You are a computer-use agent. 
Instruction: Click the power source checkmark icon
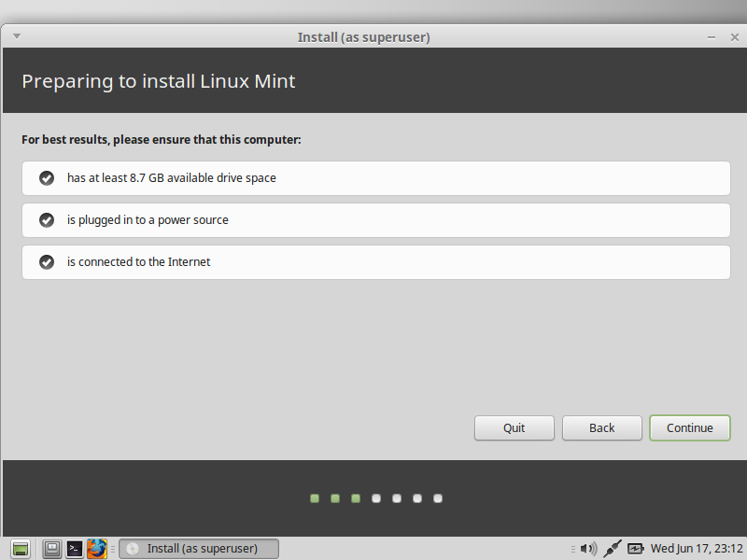tap(47, 220)
